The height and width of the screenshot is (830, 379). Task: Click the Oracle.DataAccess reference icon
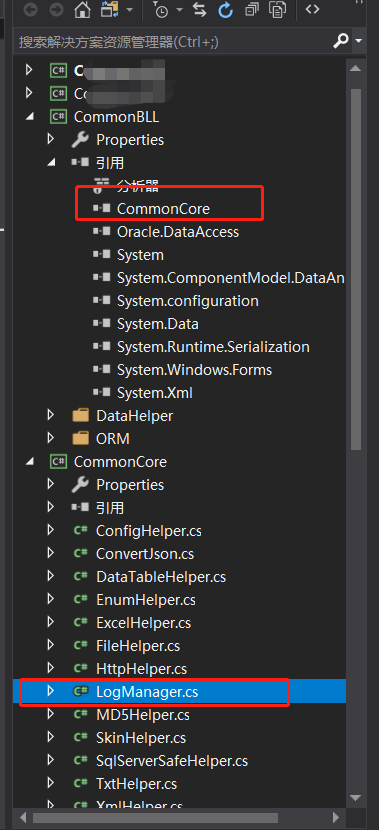pyautogui.click(x=102, y=231)
